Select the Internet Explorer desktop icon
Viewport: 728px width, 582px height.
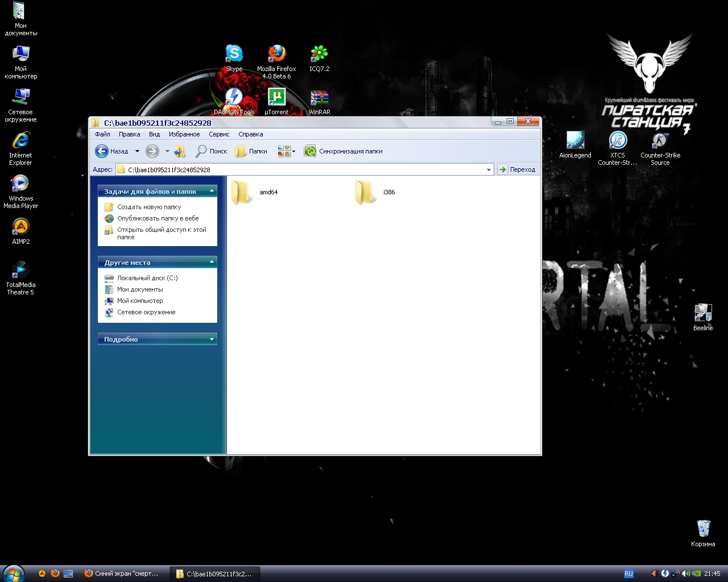point(20,148)
